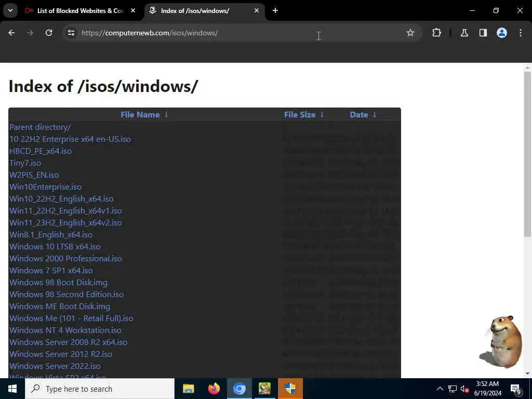Click the Date sort arrow

[375, 115]
